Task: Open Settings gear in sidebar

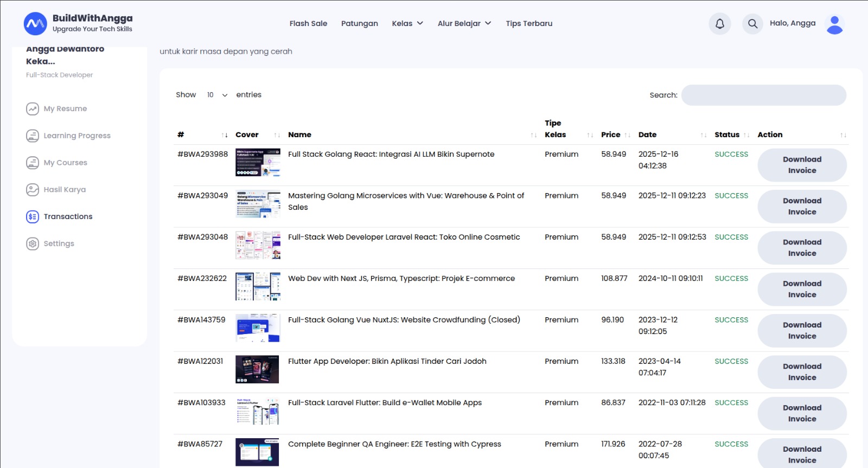Action: tap(33, 243)
